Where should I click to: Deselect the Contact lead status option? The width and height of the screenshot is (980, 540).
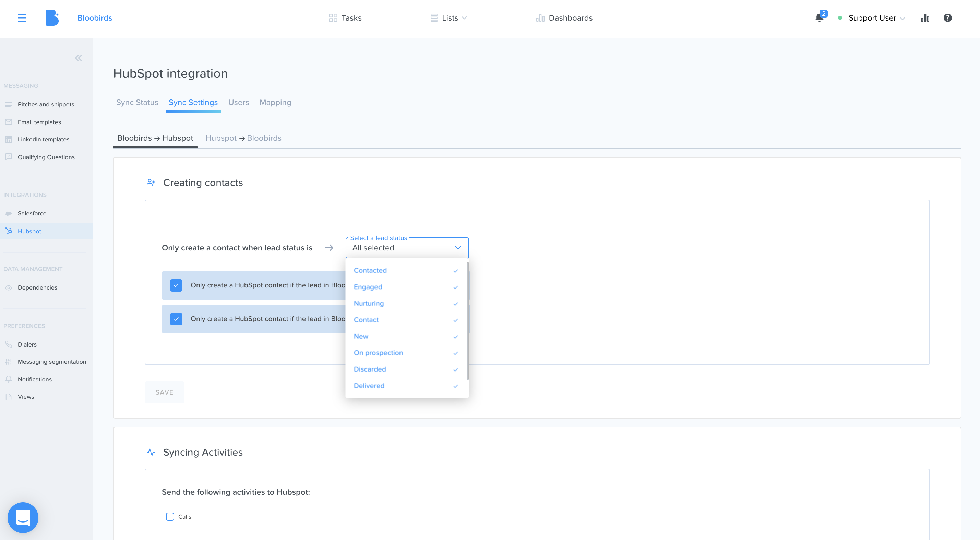point(406,320)
